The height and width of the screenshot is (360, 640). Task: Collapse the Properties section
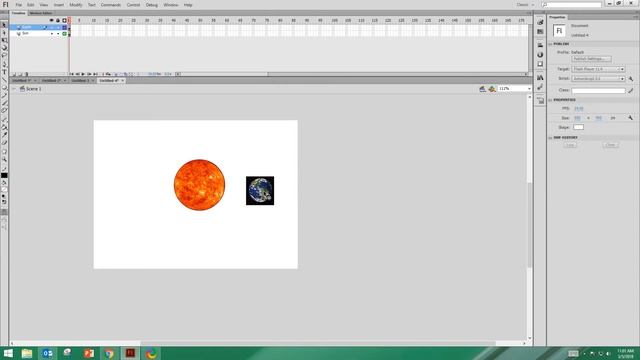(x=550, y=100)
